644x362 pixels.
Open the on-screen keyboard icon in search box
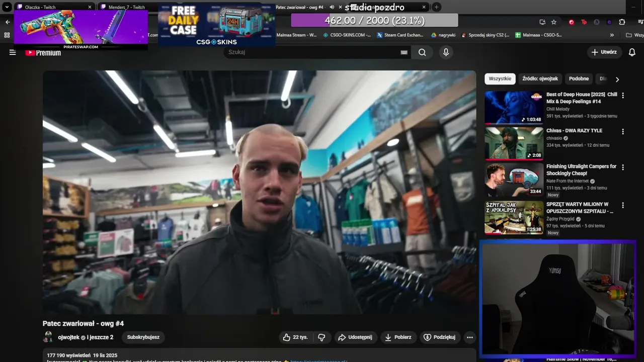tap(404, 52)
